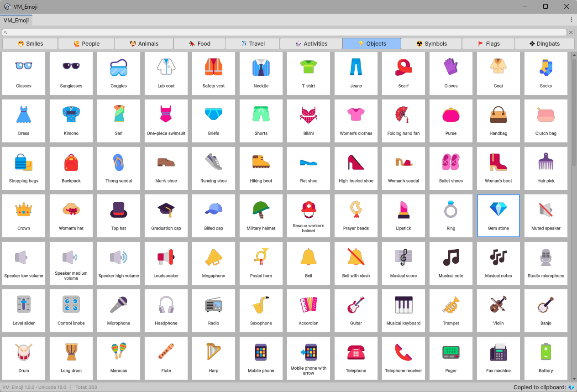Image resolution: width=577 pixels, height=392 pixels.
Task: Choose the Hiking boot emoji
Action: coord(261,168)
